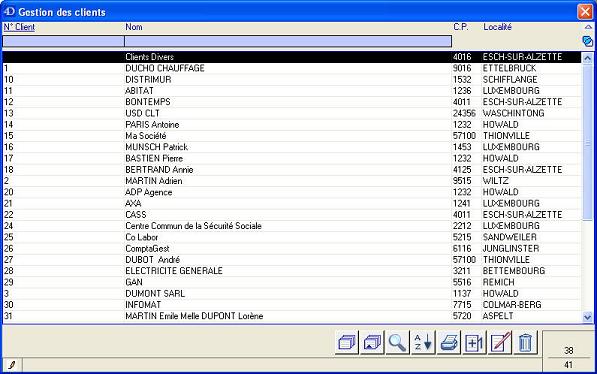
Task: Click the WASCHINTONG locality cell
Action: 513,113
